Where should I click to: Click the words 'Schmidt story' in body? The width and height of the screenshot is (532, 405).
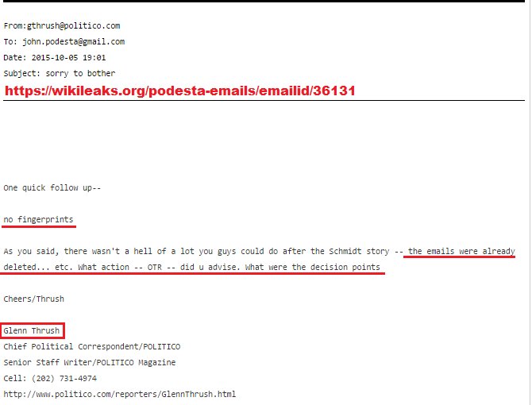tap(359, 252)
